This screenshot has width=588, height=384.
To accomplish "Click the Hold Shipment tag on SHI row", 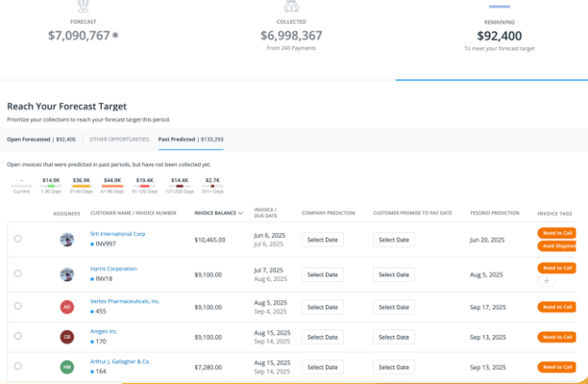I will click(556, 246).
